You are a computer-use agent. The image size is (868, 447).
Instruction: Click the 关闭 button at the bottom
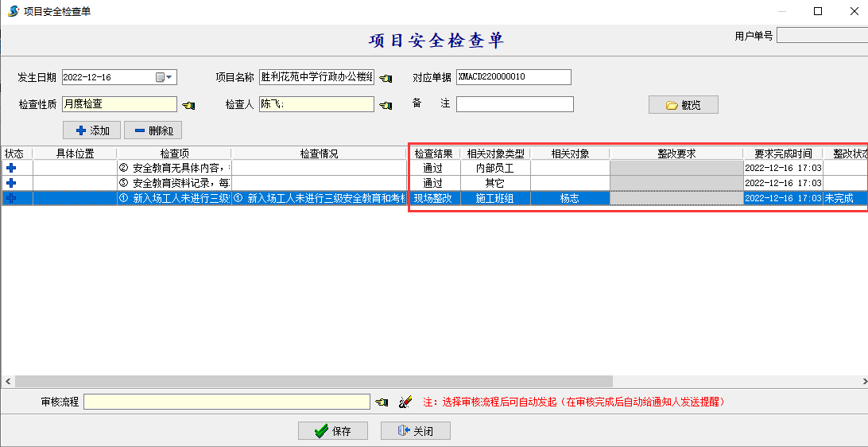tap(415, 431)
